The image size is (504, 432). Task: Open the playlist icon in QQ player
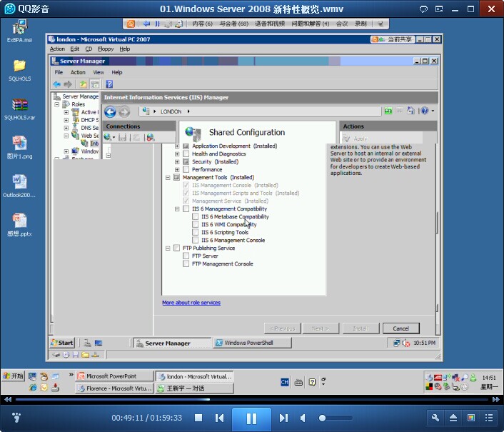(x=489, y=418)
